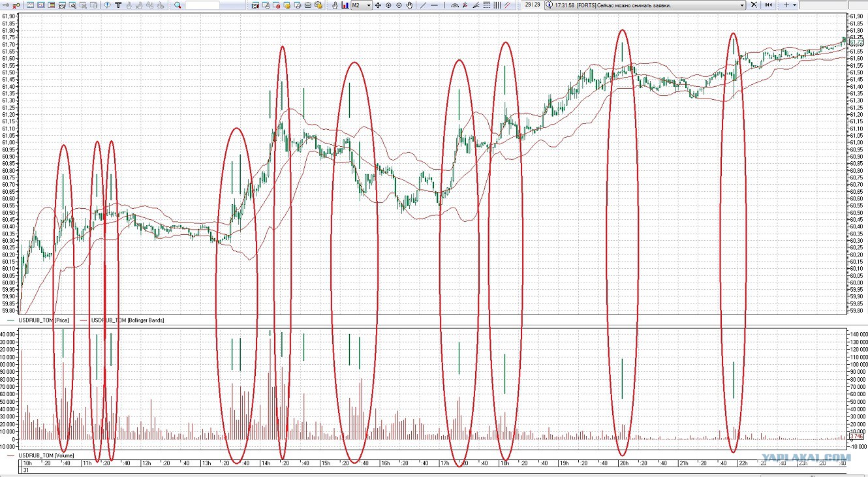868x477 pixels.
Task: Select the Fibonacci arcs tool
Action: tap(456, 5)
